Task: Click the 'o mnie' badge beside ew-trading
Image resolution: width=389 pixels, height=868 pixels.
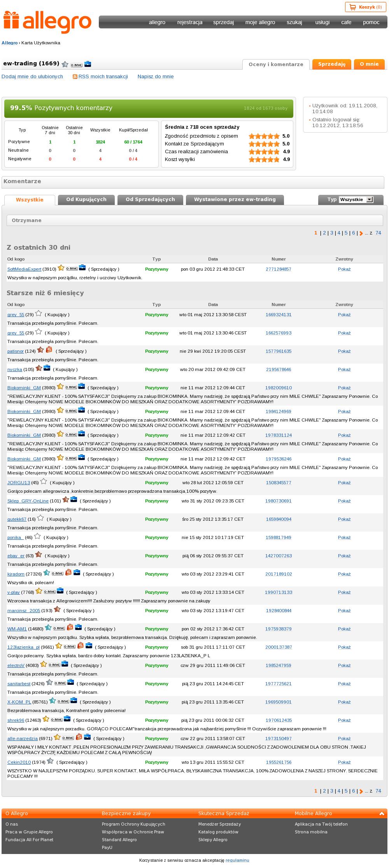Action: tap(76, 65)
